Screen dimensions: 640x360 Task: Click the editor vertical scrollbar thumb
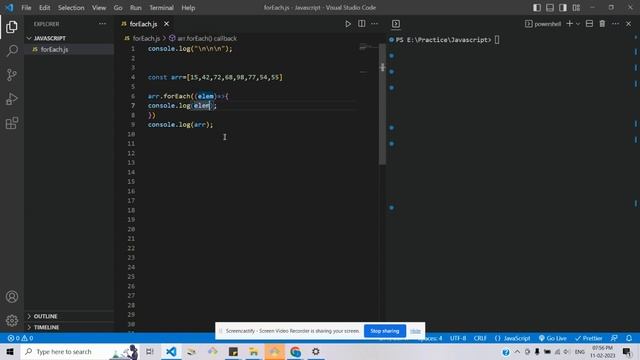(x=382, y=104)
